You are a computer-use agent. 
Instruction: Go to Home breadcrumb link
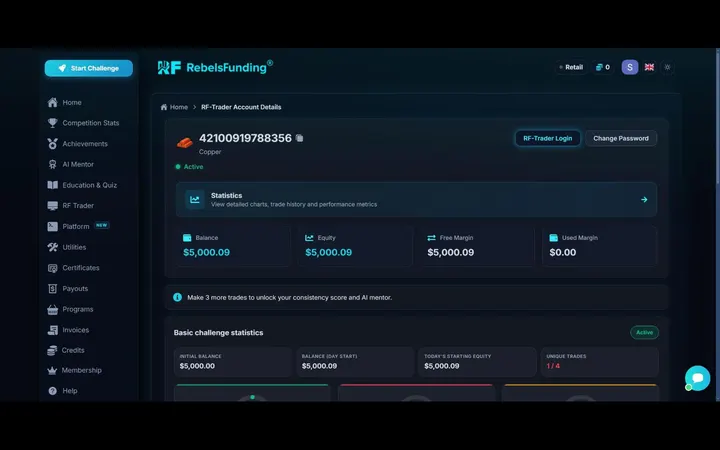click(x=174, y=107)
